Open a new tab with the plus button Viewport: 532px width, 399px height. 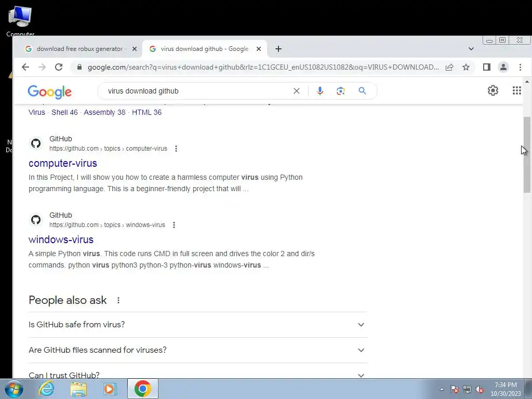[x=278, y=49]
